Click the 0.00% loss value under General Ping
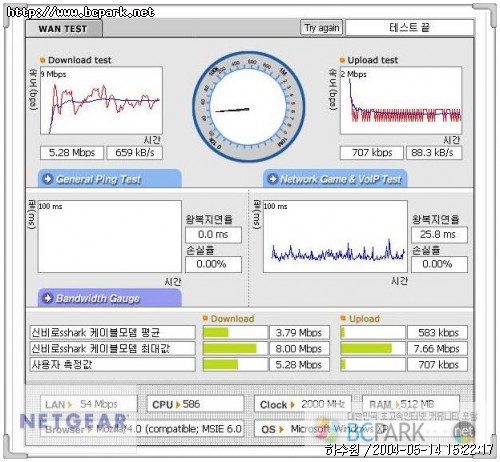 pyautogui.click(x=213, y=264)
